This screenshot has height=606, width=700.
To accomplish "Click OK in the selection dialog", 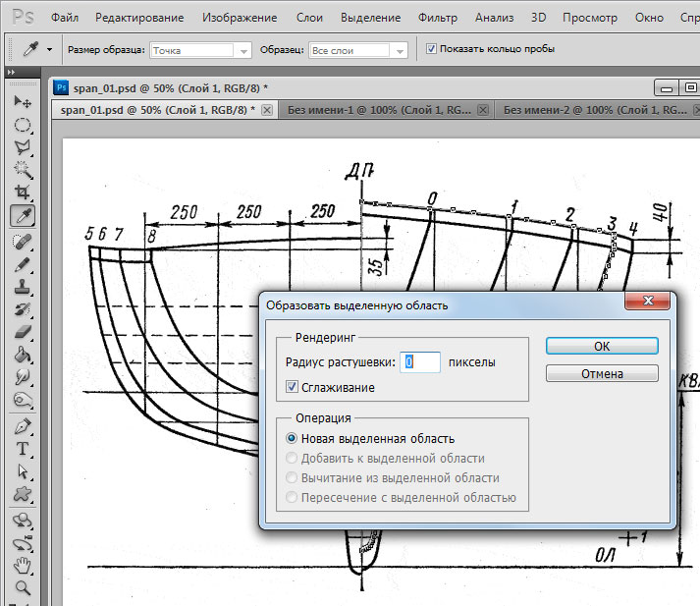I will click(602, 346).
